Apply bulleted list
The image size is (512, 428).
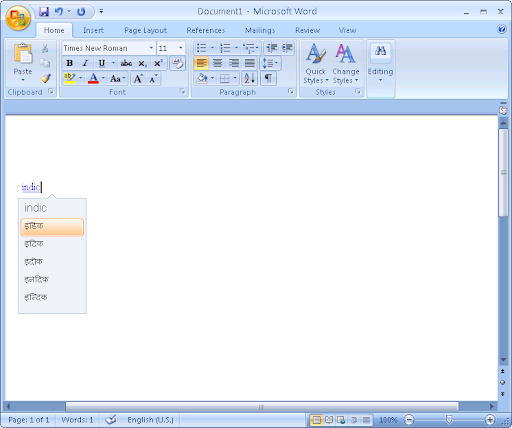(x=201, y=48)
